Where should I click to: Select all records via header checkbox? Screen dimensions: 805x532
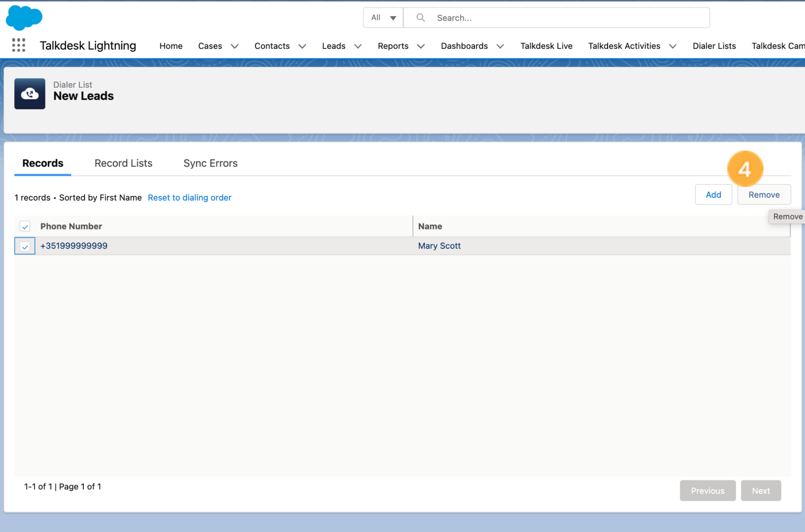pos(25,226)
